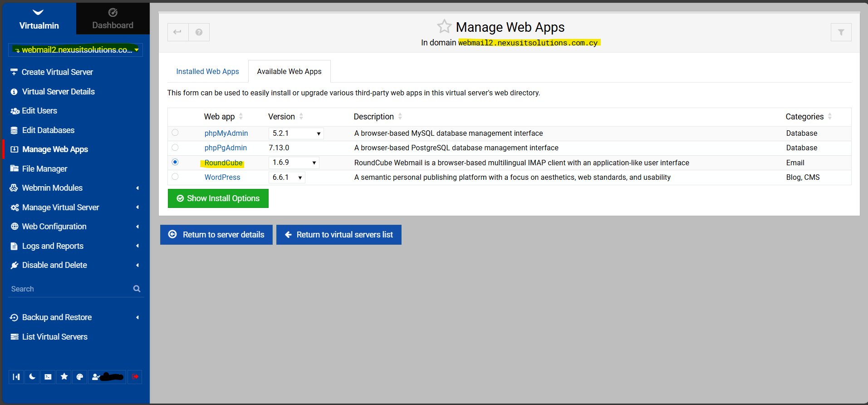Viewport: 868px width, 405px height.
Task: Click the back arrow icon in header
Action: click(178, 32)
